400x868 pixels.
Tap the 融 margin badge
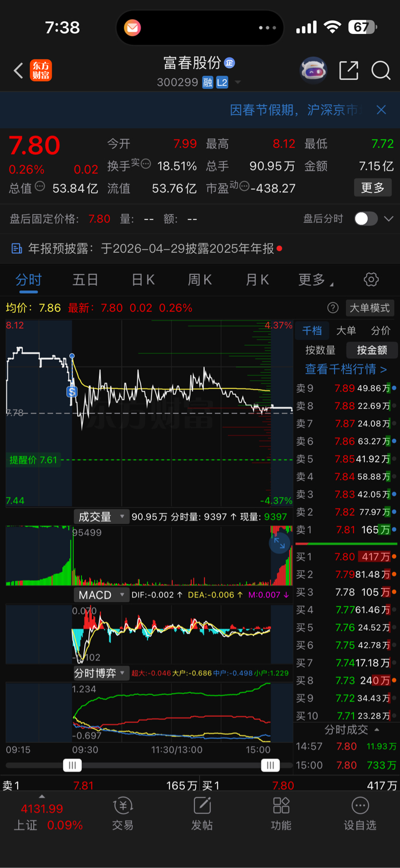tap(207, 82)
